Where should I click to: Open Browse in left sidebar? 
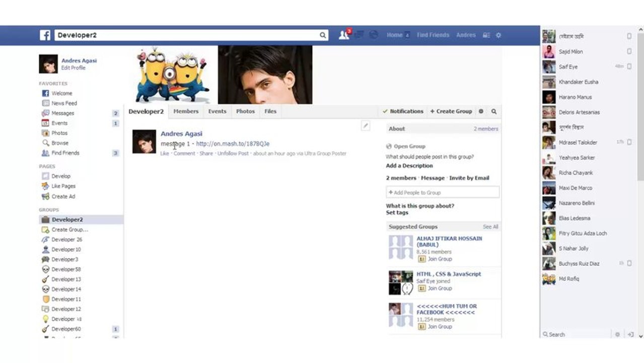59,143
